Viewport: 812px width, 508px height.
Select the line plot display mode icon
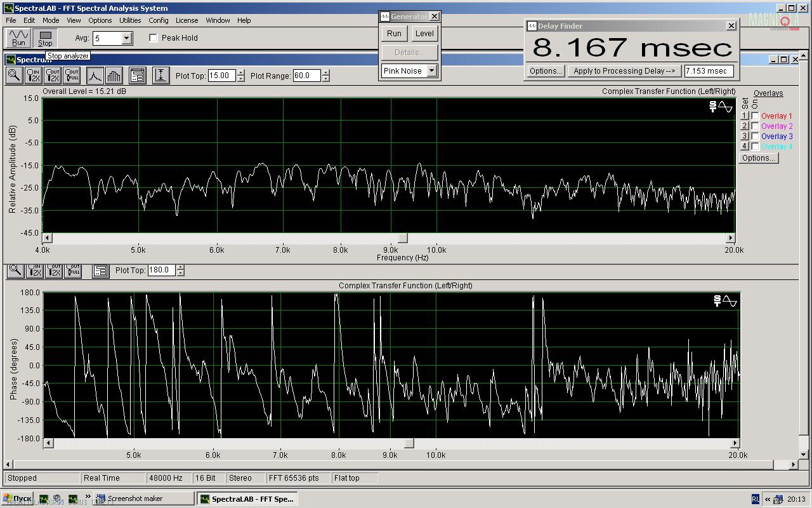95,76
